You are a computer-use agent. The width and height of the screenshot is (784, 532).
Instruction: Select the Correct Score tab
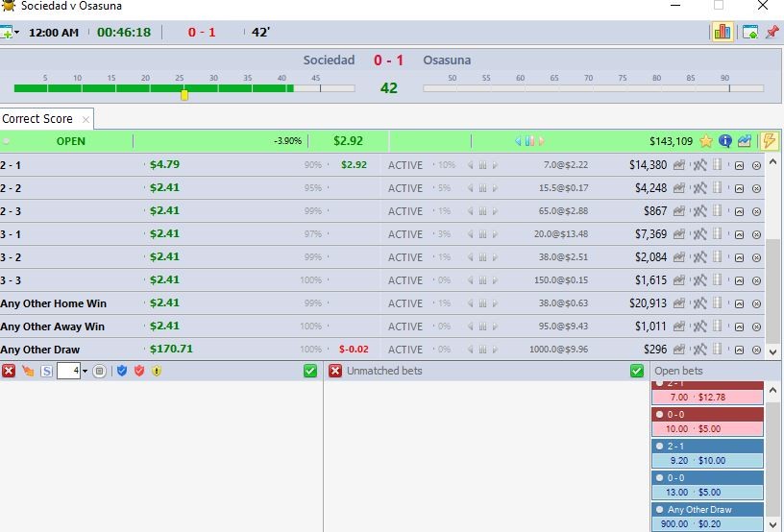[x=37, y=119]
